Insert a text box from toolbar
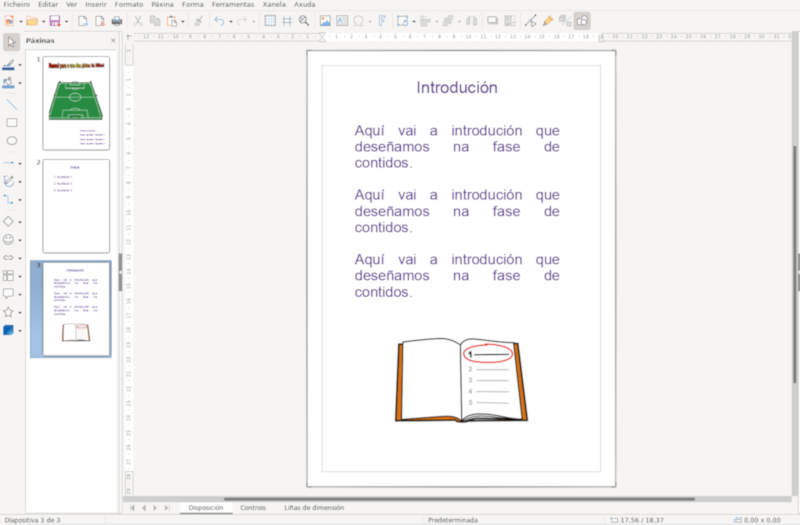Image resolution: width=800 pixels, height=525 pixels. 341,21
